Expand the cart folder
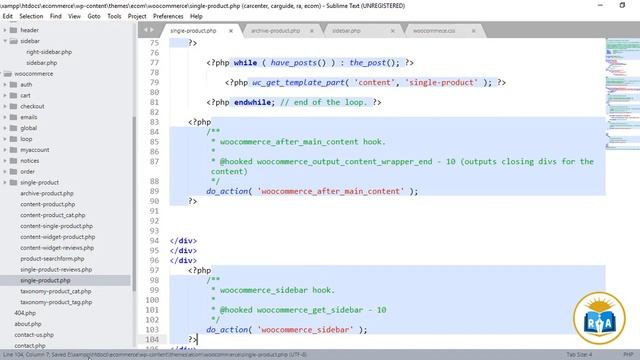This screenshot has width=640, height=360. click(5, 96)
